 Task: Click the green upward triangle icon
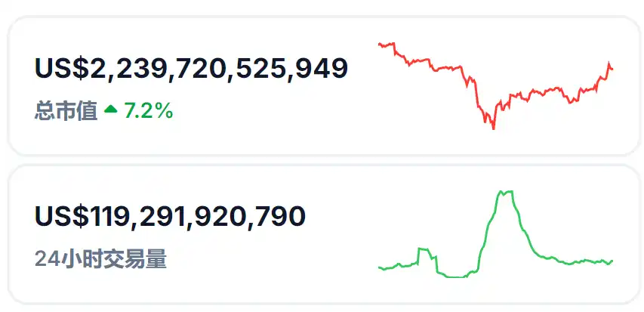pyautogui.click(x=111, y=110)
